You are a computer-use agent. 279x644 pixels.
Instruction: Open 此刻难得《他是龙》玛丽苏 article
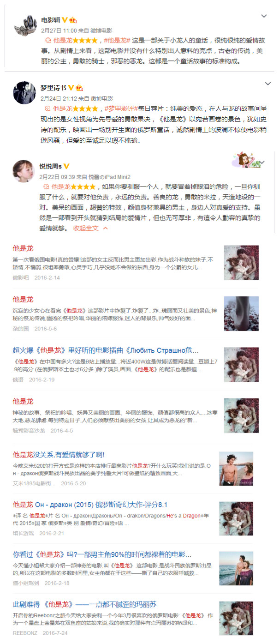pyautogui.click(x=84, y=604)
